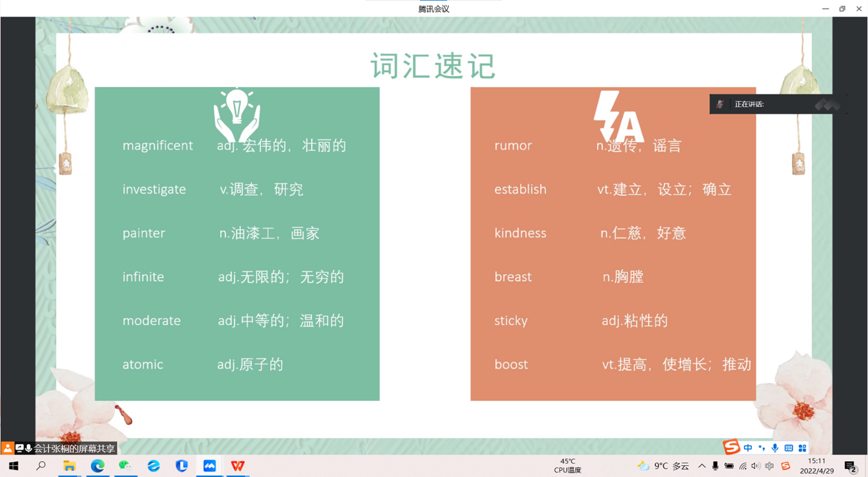Open the clock showing 15:11 date flyout
The image size is (868, 477).
(x=817, y=466)
